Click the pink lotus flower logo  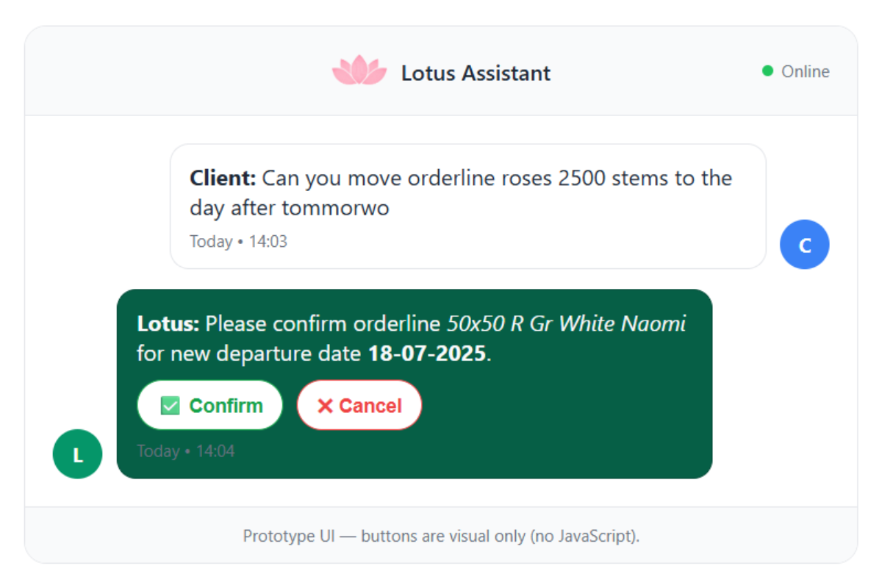click(x=359, y=71)
